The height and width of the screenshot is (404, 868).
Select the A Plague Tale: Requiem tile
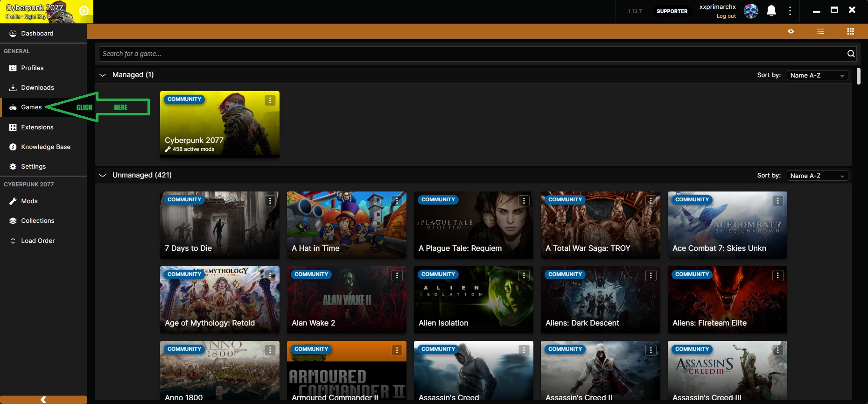[x=474, y=225]
